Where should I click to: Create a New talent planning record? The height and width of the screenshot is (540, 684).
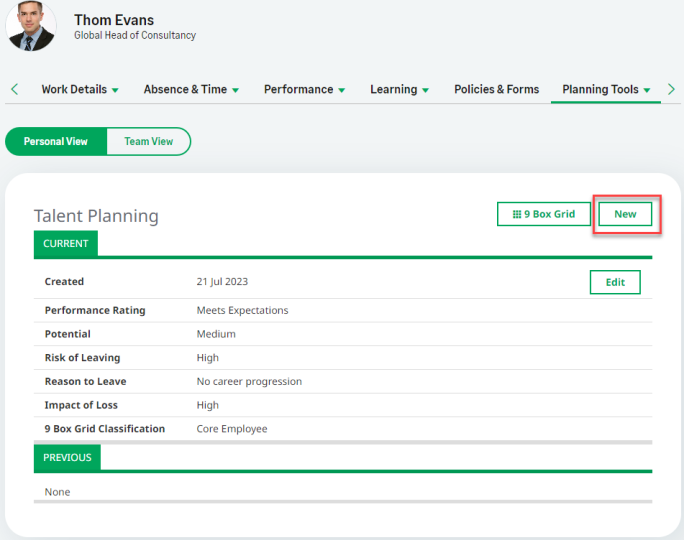(625, 214)
